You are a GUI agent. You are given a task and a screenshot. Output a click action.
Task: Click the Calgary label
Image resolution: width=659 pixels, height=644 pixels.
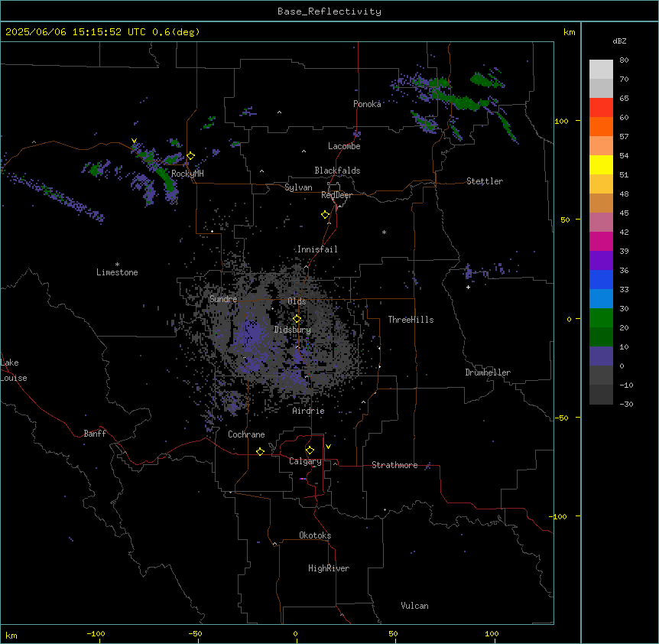point(305,461)
